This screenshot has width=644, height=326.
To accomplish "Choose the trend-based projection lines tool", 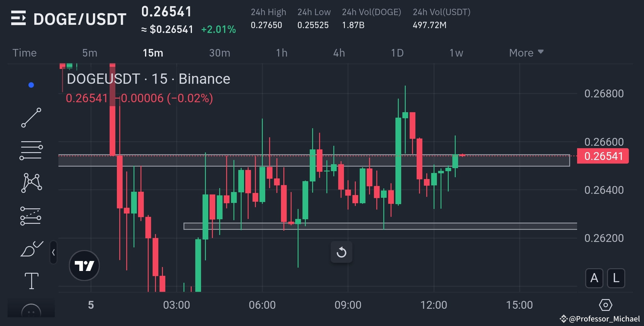I will click(31, 215).
